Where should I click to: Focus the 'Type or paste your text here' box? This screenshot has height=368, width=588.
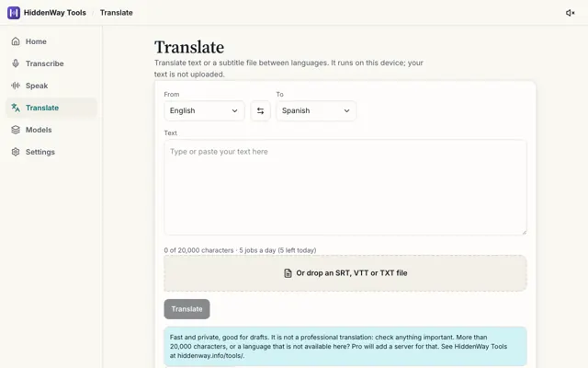(345, 188)
